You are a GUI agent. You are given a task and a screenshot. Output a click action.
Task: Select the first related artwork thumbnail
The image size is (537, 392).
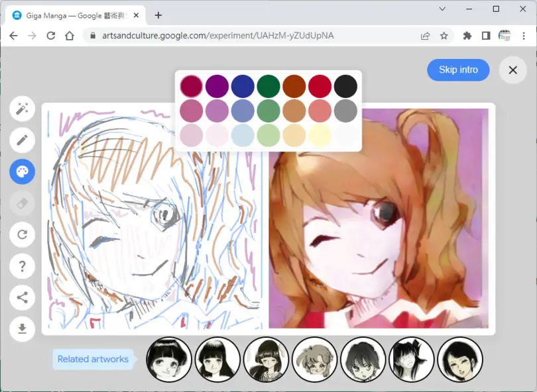[x=169, y=360]
